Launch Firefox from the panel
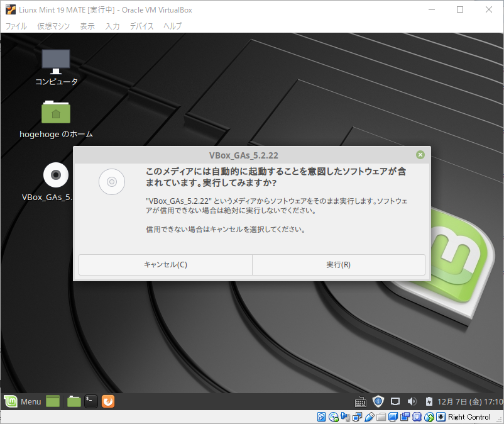Image resolution: width=504 pixels, height=424 pixels. point(108,401)
